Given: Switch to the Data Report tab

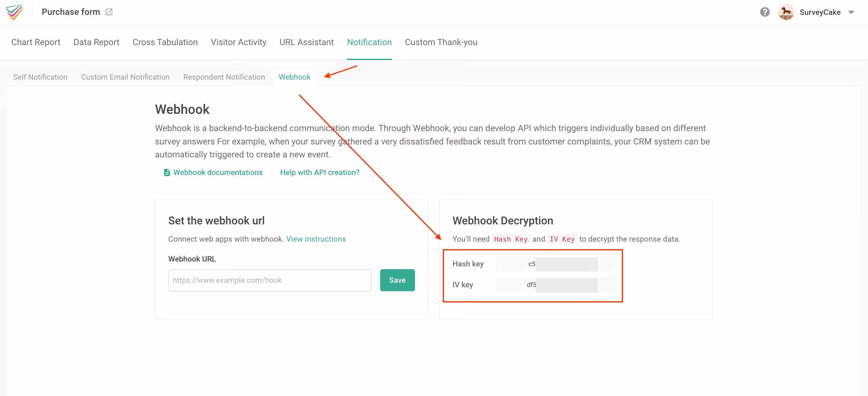Looking at the screenshot, I should 96,42.
